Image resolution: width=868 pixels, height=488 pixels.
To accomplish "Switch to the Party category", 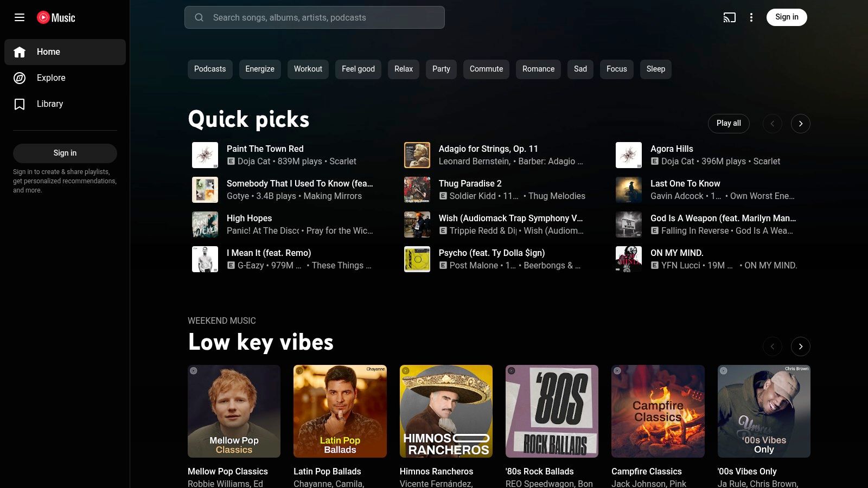I will pyautogui.click(x=441, y=69).
